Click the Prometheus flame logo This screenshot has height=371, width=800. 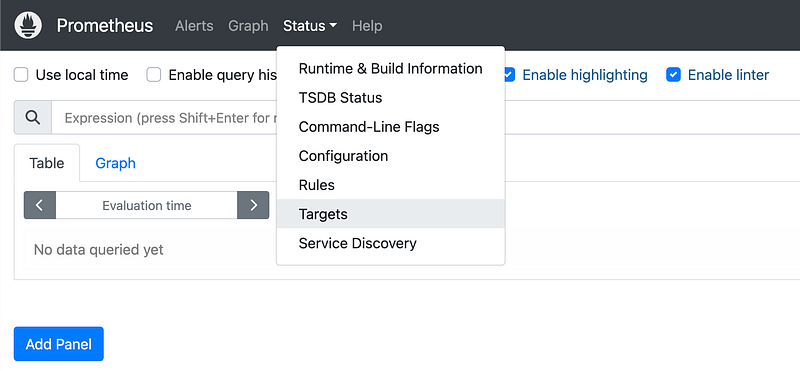pos(28,25)
